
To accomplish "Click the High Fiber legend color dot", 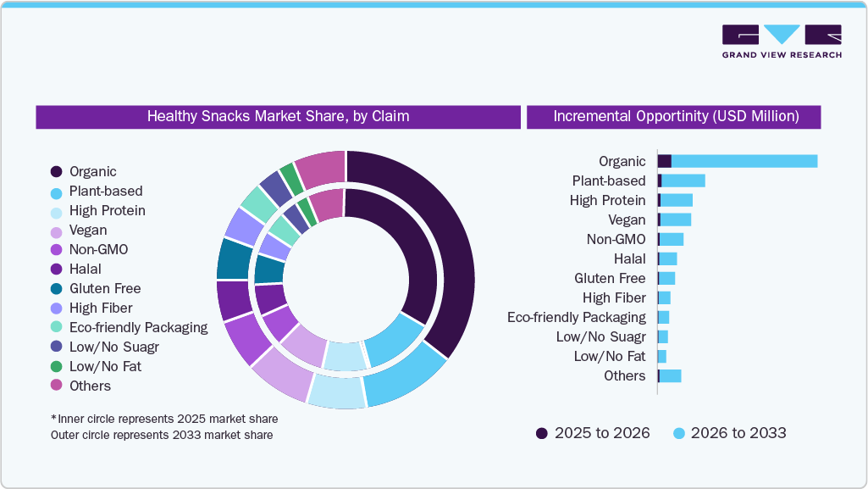I will click(57, 308).
